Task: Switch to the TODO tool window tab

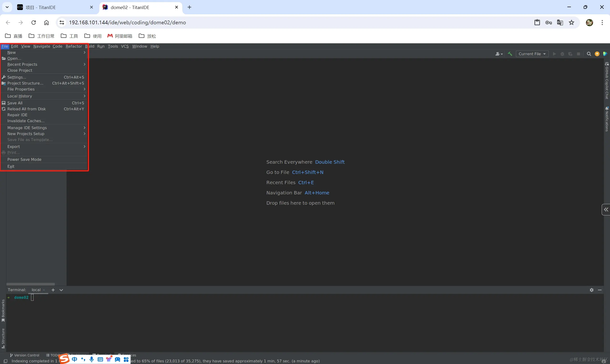Action: pyautogui.click(x=53, y=355)
